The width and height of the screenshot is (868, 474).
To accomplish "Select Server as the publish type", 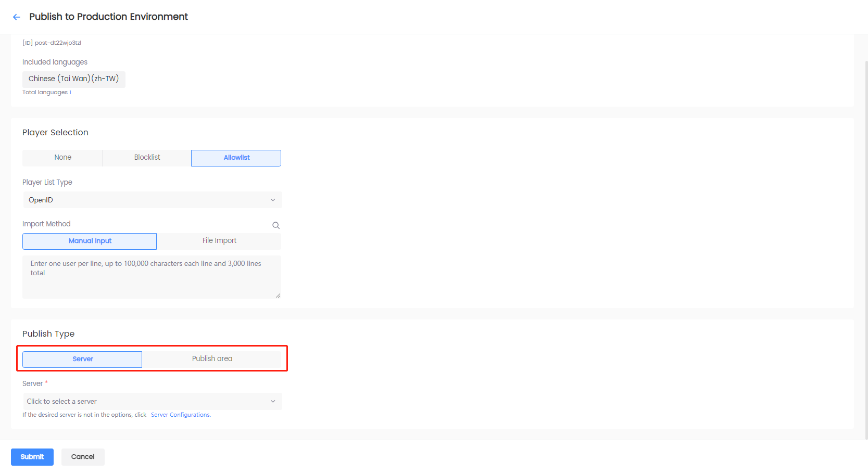I will tap(82, 359).
